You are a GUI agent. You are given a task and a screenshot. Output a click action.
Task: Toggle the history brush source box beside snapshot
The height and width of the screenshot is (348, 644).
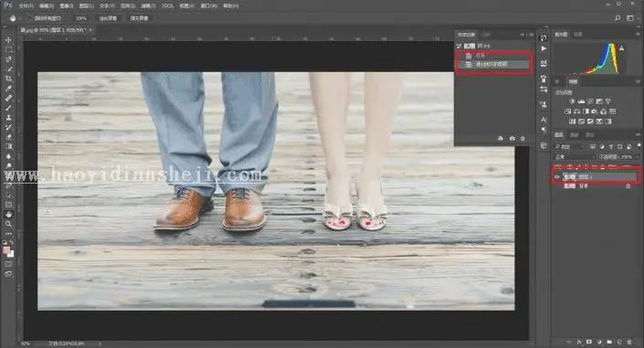[459, 46]
